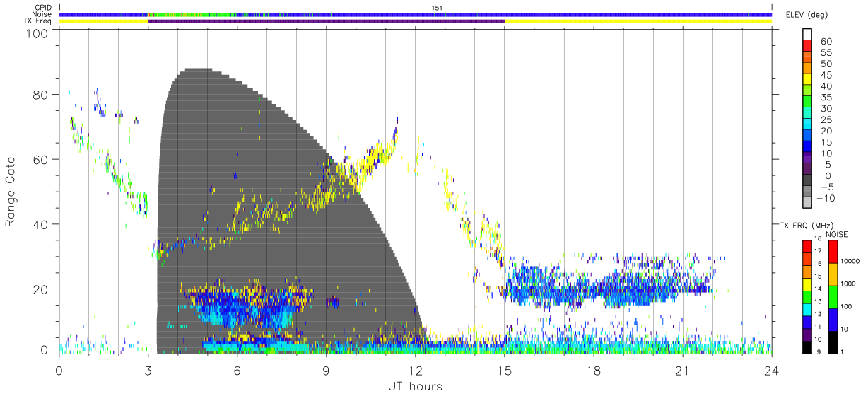868x401 pixels.
Task: Pick the yellow TX FRQ segment between 15 and 14
Action: point(807,284)
